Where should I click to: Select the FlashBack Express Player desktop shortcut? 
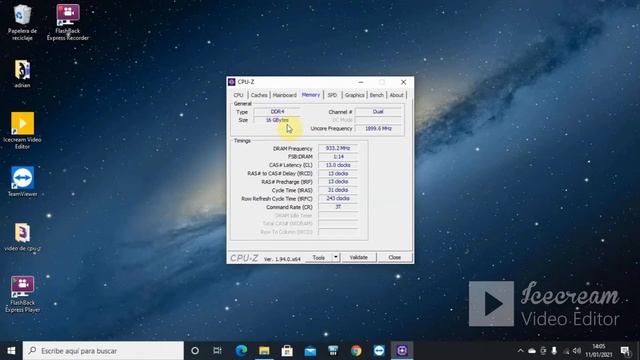coord(22,294)
